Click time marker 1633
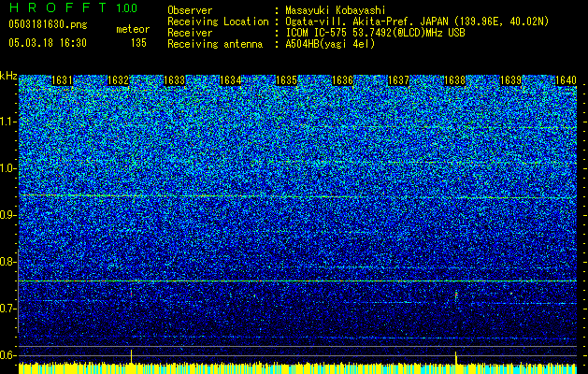The width and height of the screenshot is (588, 374). point(175,80)
